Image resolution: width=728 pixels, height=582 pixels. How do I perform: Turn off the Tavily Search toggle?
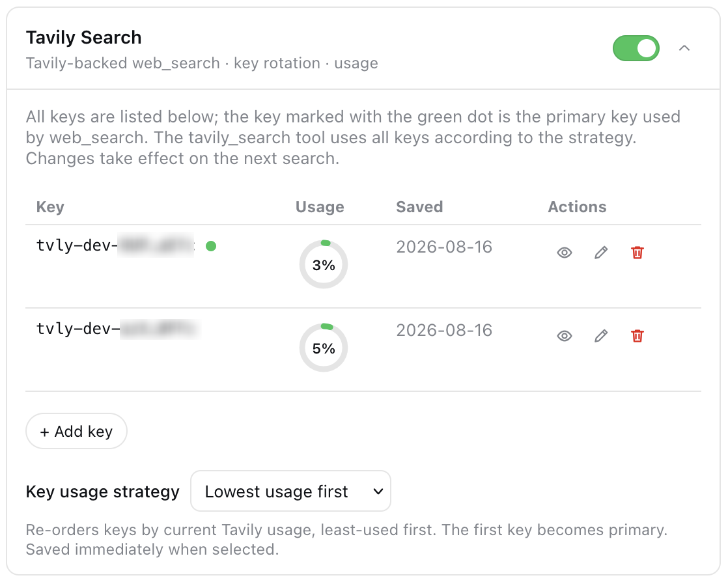point(636,48)
